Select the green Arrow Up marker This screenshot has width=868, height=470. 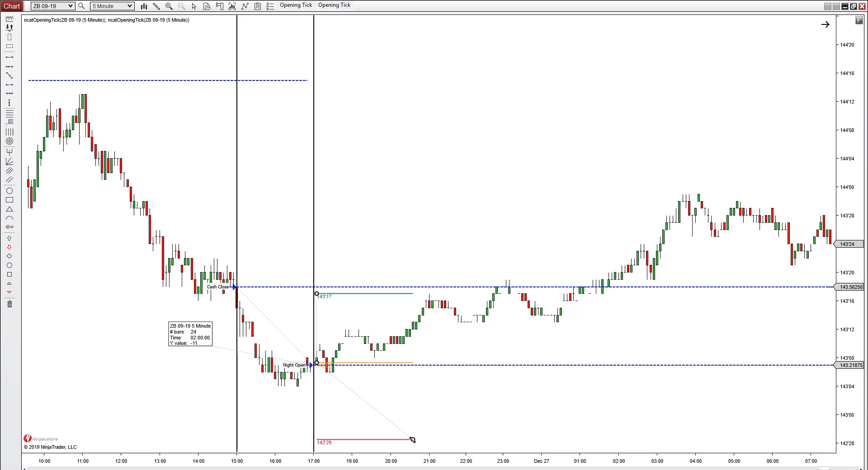9,238
